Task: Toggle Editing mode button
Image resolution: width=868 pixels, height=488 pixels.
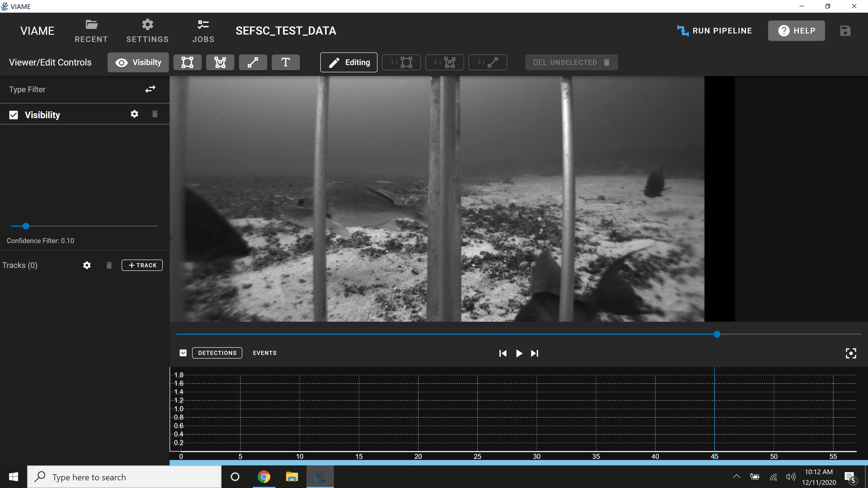Action: [x=349, y=62]
